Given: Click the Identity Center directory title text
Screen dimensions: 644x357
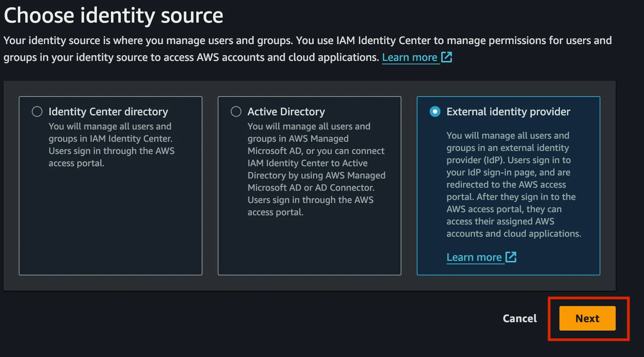Looking at the screenshot, I should [x=108, y=111].
